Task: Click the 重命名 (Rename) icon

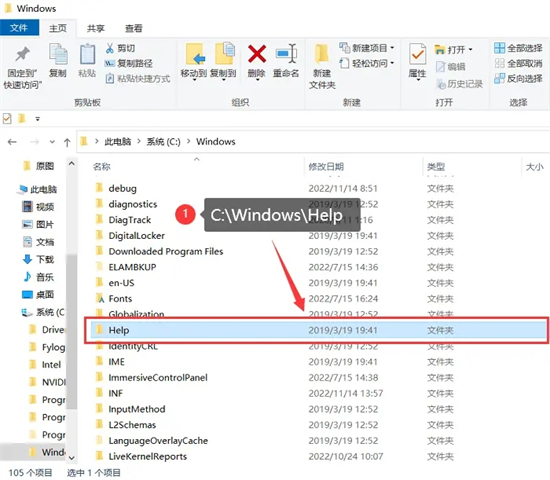Action: click(x=286, y=54)
